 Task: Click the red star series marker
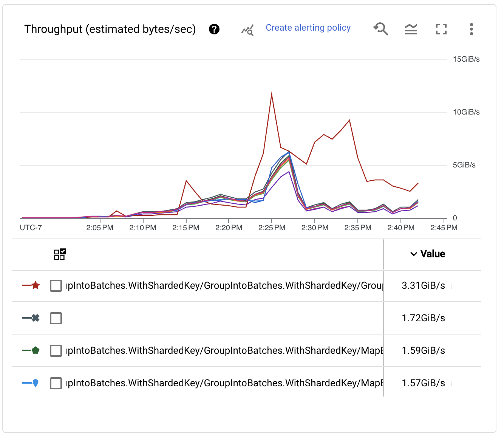(35, 285)
